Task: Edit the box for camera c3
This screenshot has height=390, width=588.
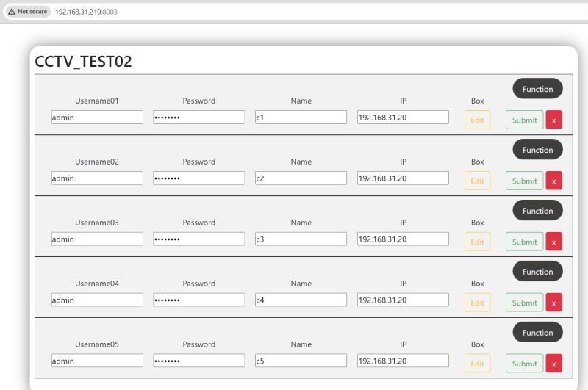Action: pyautogui.click(x=477, y=242)
